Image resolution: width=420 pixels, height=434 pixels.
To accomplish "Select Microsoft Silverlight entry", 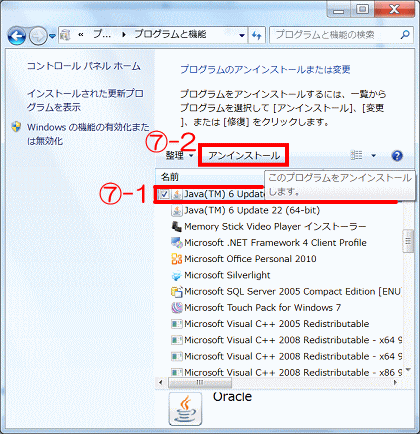I will tap(227, 275).
